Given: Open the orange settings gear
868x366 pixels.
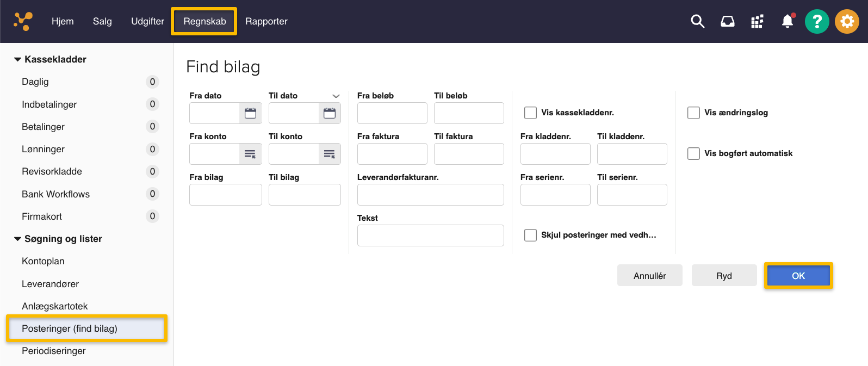Looking at the screenshot, I should (847, 21).
